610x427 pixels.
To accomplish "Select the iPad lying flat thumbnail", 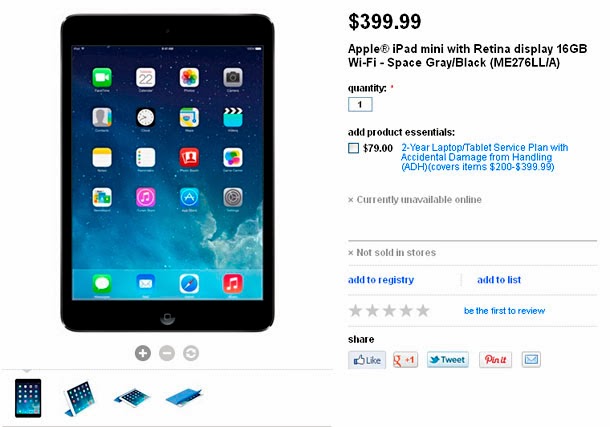I will 132,398.
